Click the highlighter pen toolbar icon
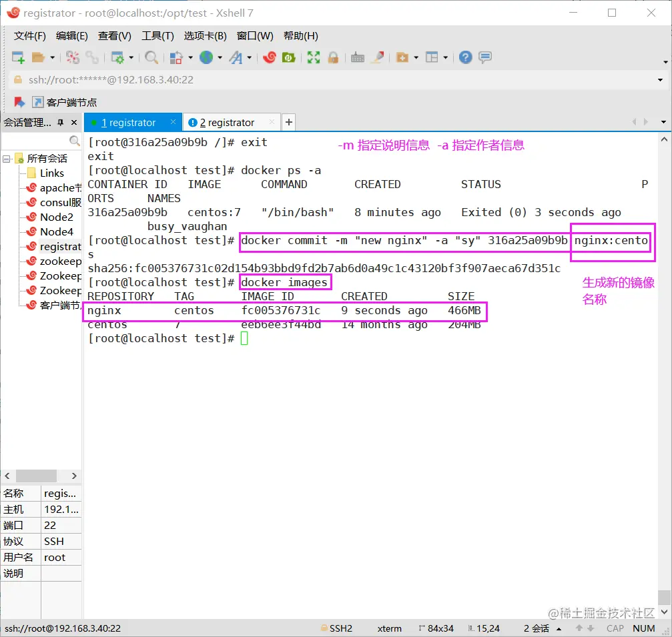The height and width of the screenshot is (637, 672). [x=377, y=57]
